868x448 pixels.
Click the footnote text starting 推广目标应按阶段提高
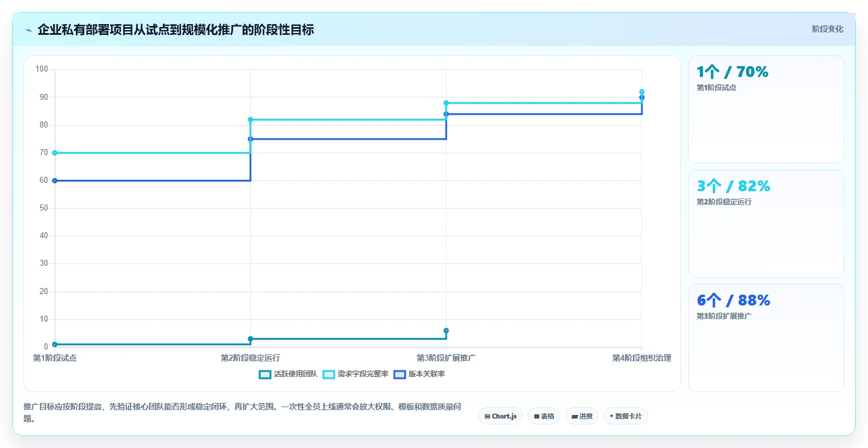pos(242,413)
